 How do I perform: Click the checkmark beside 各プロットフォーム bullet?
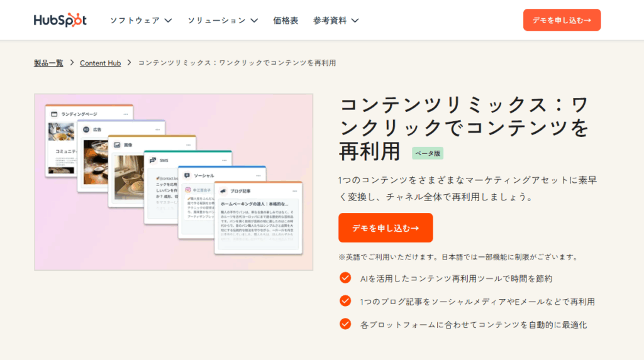(x=345, y=324)
